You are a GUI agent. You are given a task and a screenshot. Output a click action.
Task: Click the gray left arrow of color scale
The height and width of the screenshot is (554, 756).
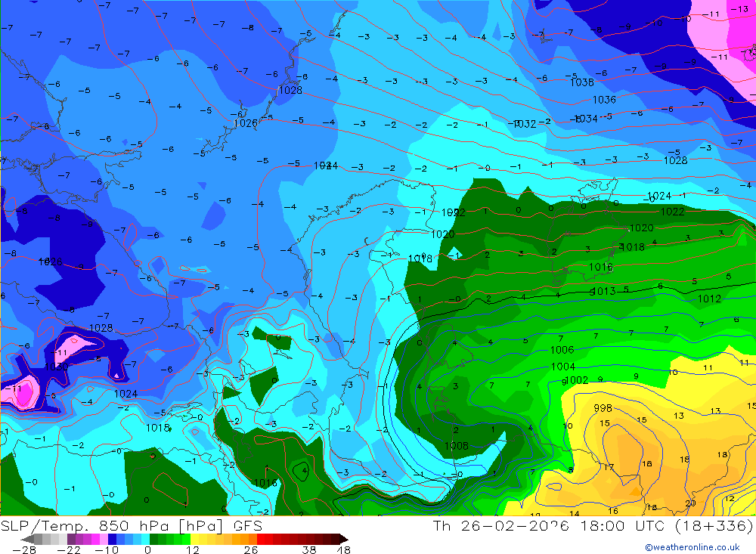click(27, 539)
